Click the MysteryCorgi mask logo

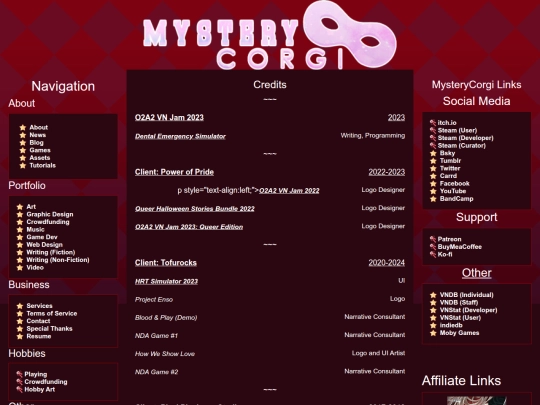350,34
